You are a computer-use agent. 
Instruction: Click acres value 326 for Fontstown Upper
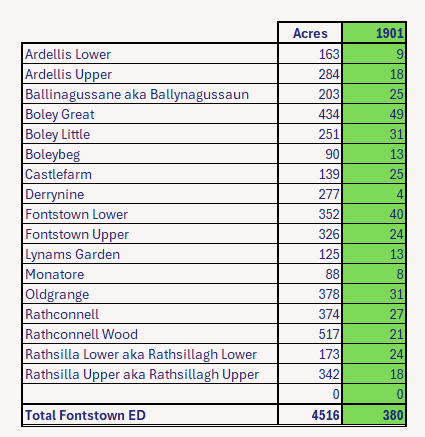(310, 234)
